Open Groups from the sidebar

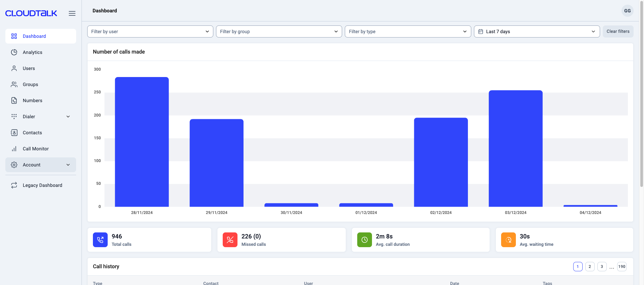(x=41, y=84)
